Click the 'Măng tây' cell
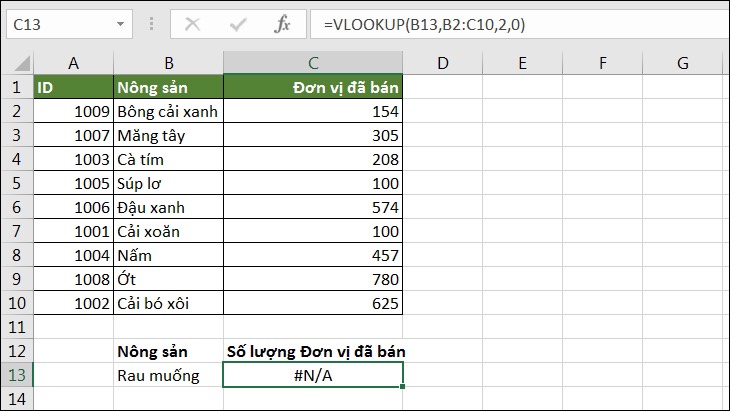Viewport: 730px width, 411px height. tap(169, 135)
